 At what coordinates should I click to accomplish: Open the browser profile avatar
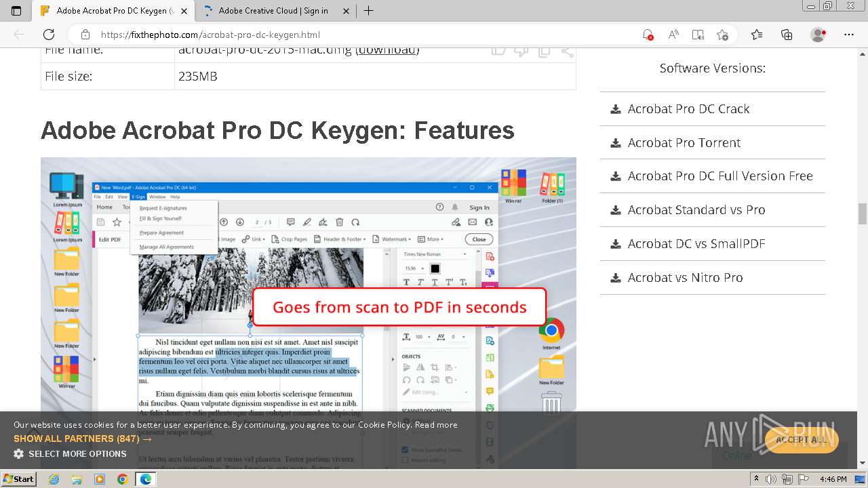point(818,35)
